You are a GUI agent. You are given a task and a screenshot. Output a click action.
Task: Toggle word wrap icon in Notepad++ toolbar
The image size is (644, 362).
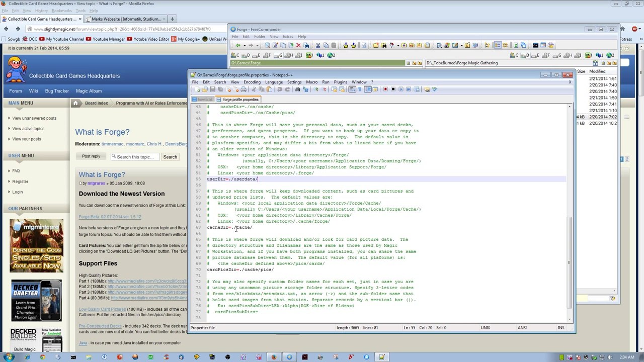(352, 89)
